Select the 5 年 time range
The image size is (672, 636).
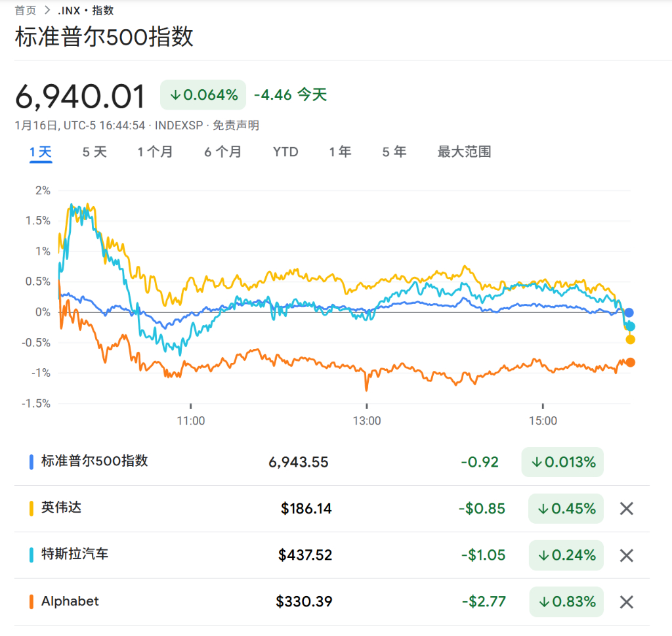394,151
